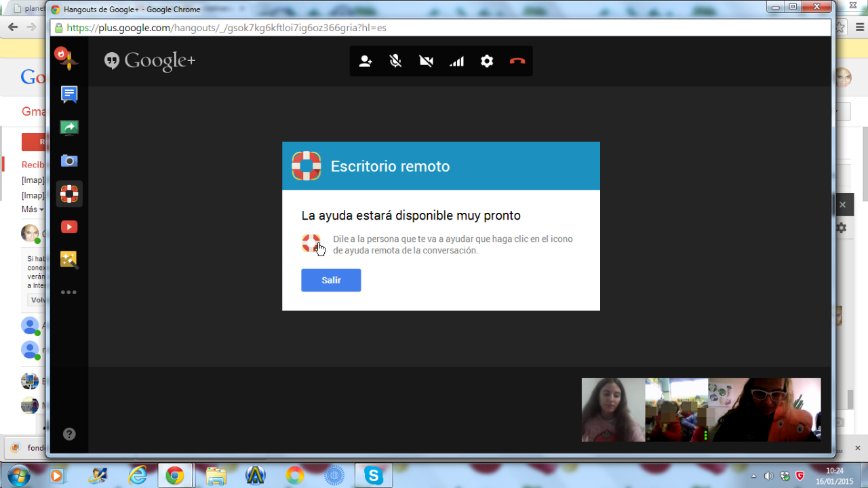868x488 pixels.
Task: Open the Hangouts chat panel icon
Action: pyautogui.click(x=69, y=94)
